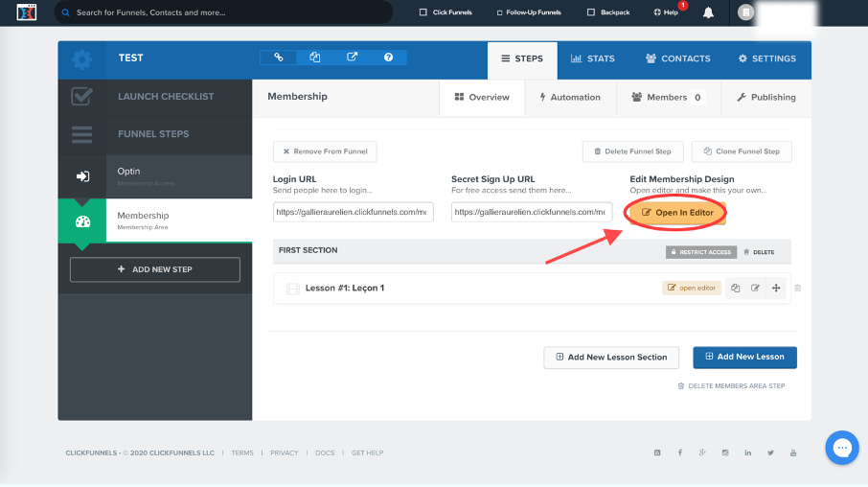
Task: Click the Login URL field
Action: coord(354,212)
